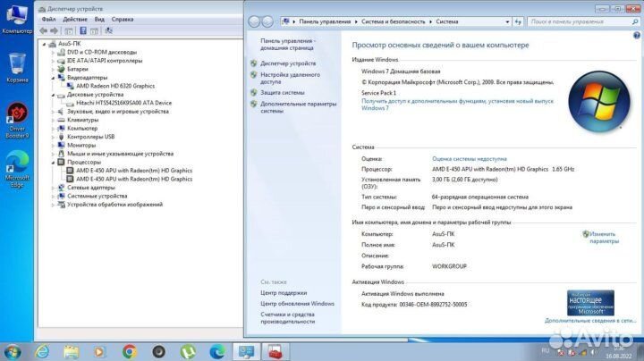This screenshot has width=644, height=361.
Task: Launch Microsoft Edge desktop shortcut
Action: 17,170
